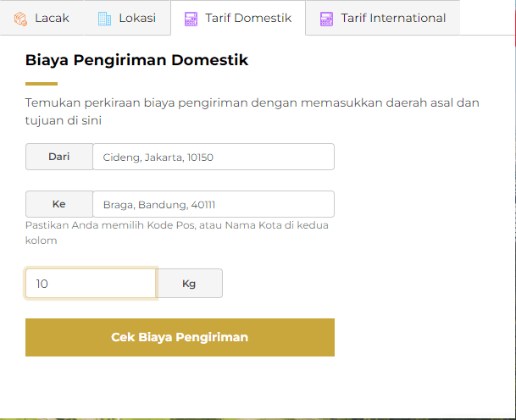Focus the Dari origin input field

click(x=214, y=157)
